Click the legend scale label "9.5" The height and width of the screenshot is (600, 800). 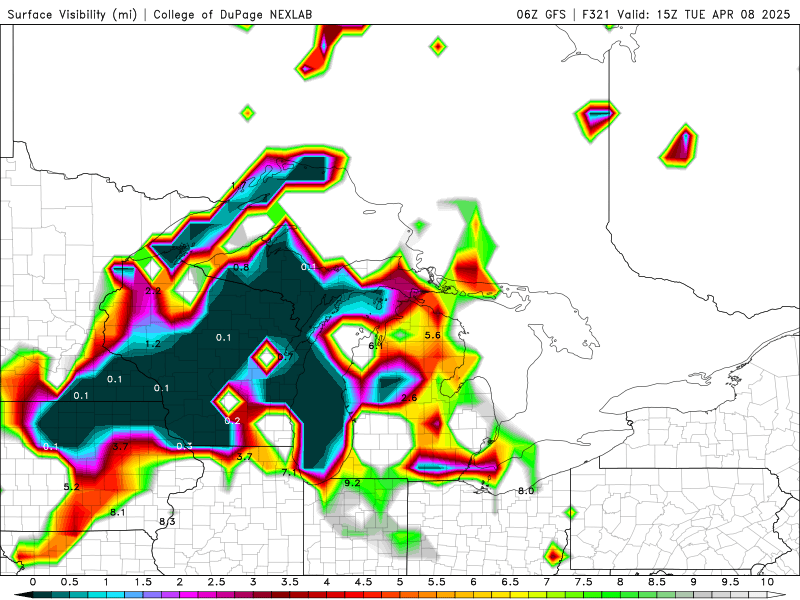coord(731,582)
